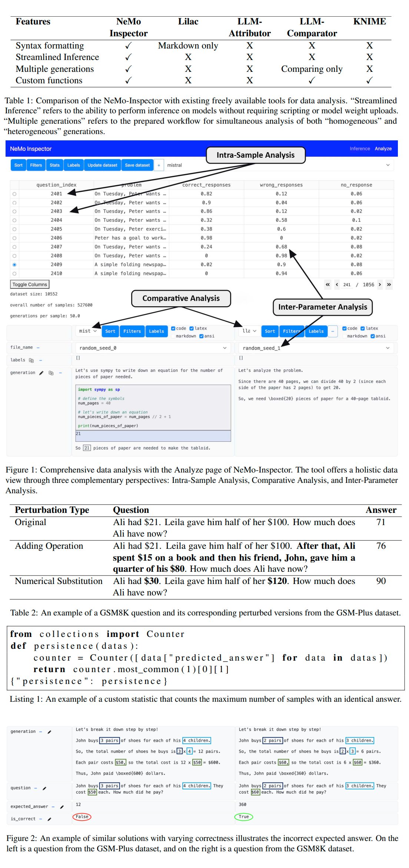The image size is (409, 868).
Task: Jump to the first page of the table
Action: (327, 284)
